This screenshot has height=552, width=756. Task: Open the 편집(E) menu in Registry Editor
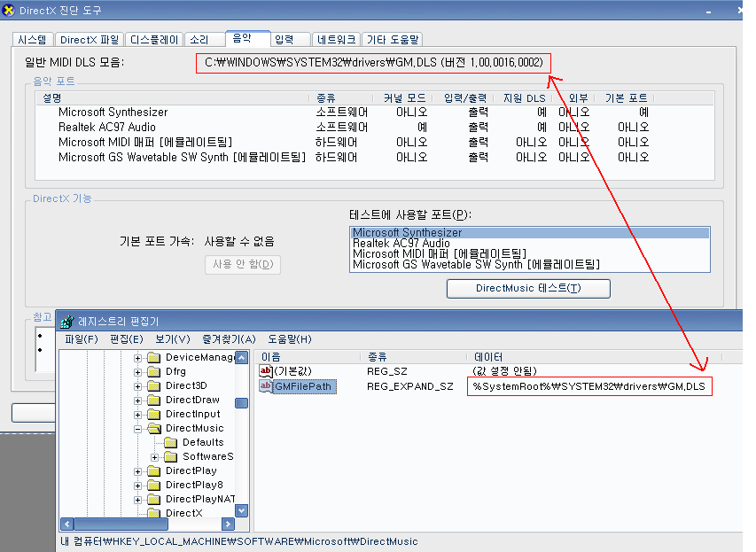(x=127, y=339)
